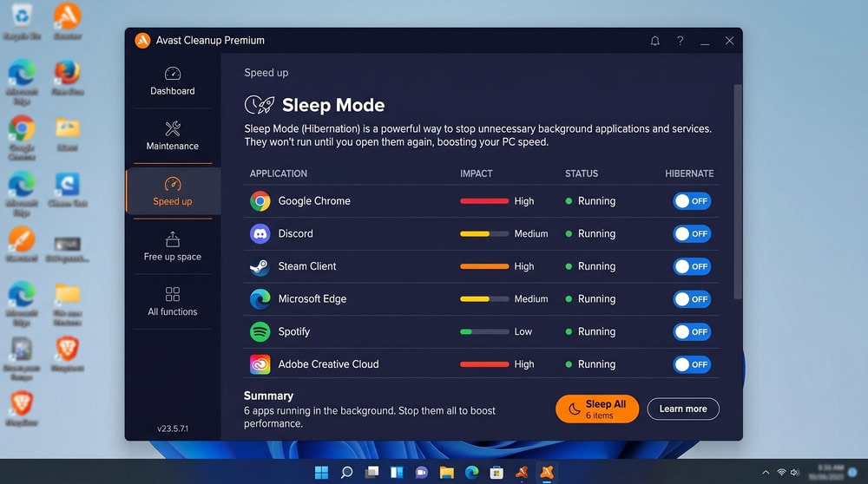
Task: Open the volume speaker tray icon
Action: point(795,472)
